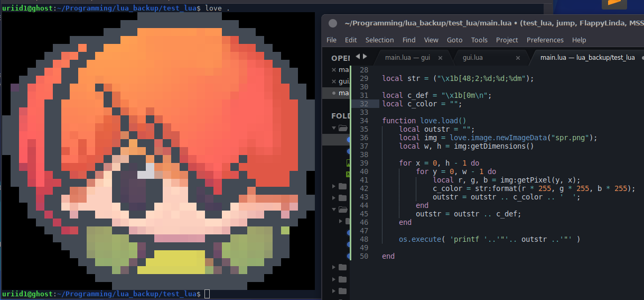
Task: Open the Edit menu
Action: coord(351,40)
